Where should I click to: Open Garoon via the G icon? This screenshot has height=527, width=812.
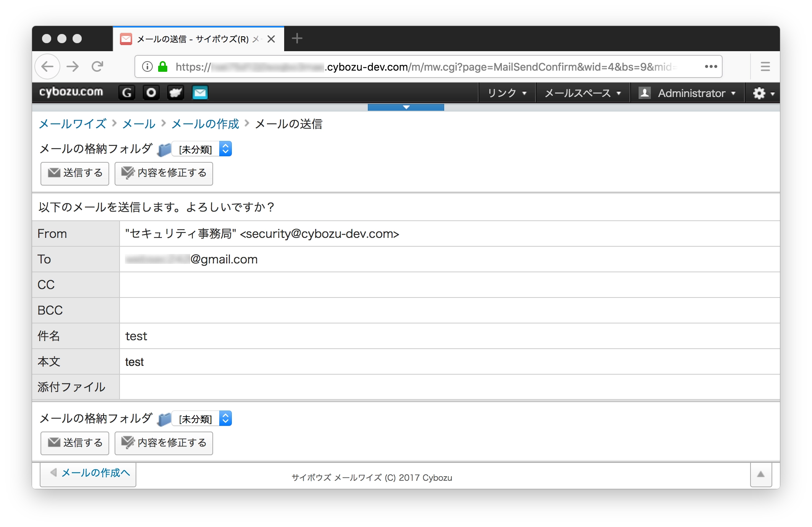tap(126, 93)
